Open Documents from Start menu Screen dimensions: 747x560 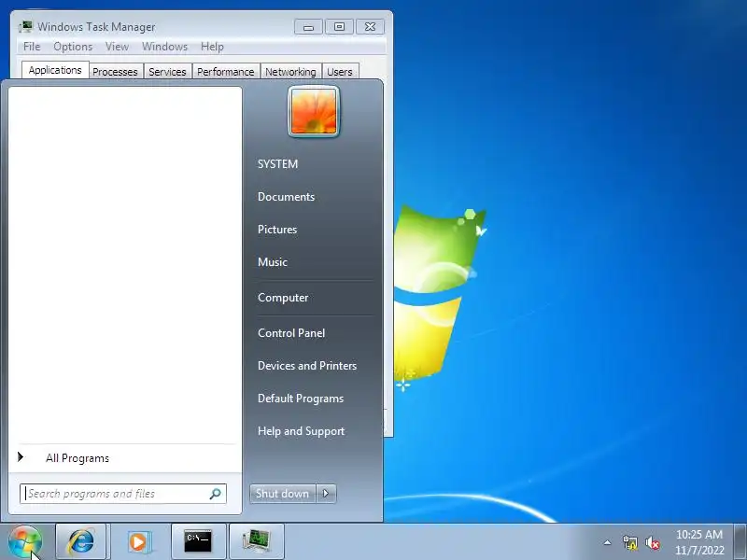pos(286,197)
